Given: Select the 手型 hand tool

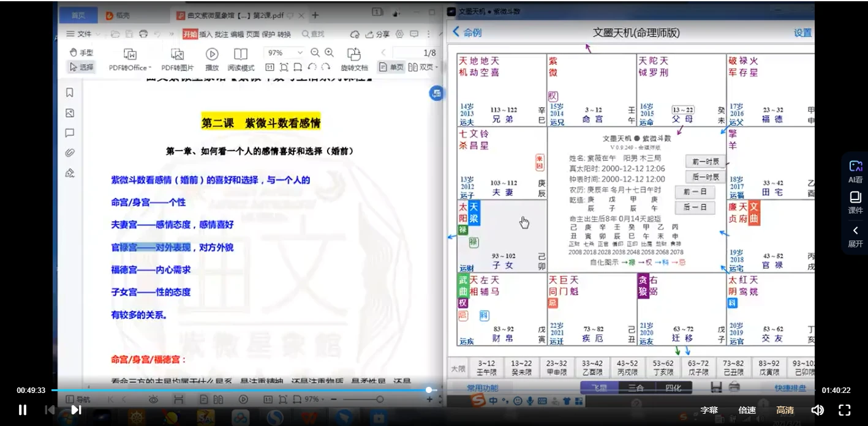Looking at the screenshot, I should tap(81, 53).
